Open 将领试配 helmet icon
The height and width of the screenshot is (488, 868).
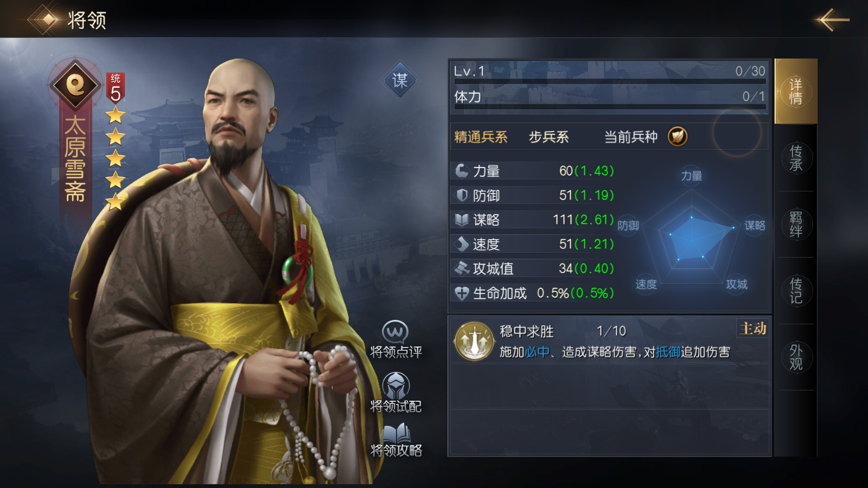point(396,386)
